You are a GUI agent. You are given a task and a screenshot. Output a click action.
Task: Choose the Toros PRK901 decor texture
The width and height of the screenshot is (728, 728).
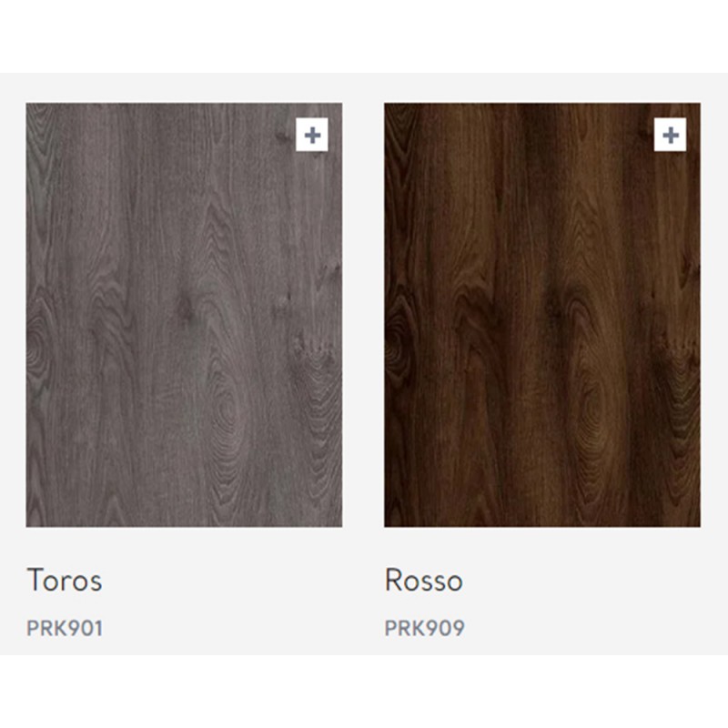185,315
